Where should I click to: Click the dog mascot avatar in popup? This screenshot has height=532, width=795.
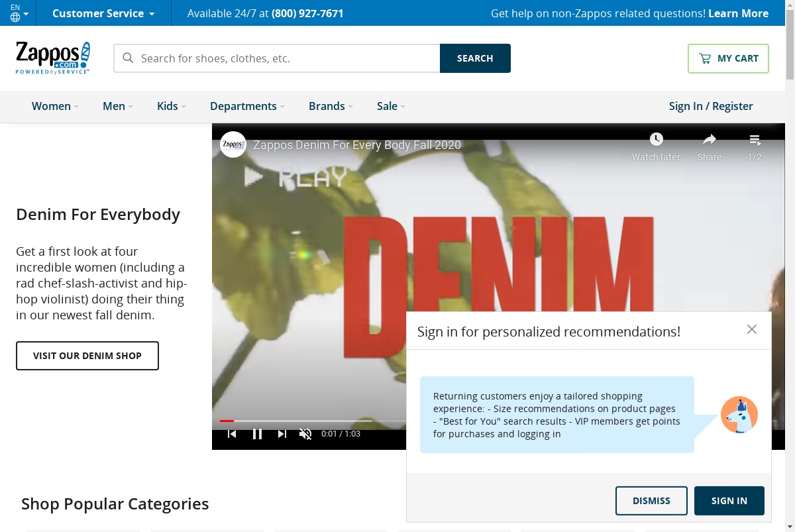[739, 415]
